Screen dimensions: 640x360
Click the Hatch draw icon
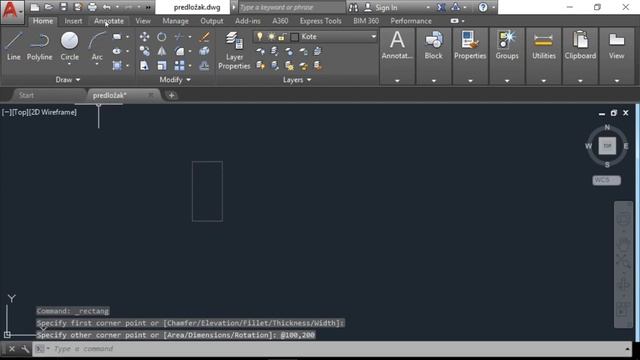coord(117,65)
